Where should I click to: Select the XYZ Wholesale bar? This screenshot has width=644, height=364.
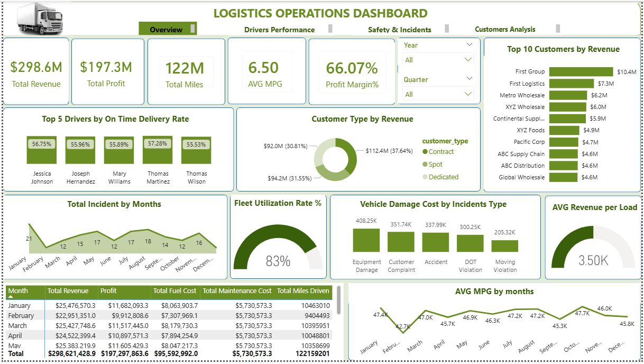point(567,107)
